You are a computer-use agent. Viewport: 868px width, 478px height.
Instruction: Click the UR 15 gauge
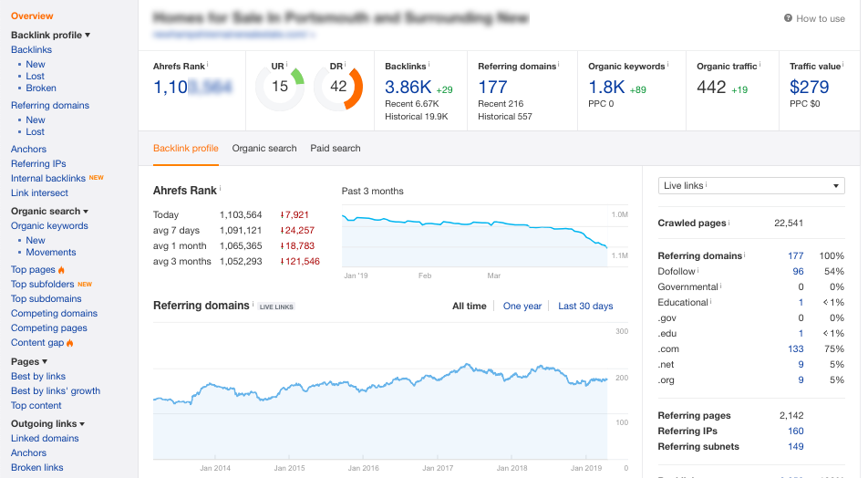(x=280, y=87)
